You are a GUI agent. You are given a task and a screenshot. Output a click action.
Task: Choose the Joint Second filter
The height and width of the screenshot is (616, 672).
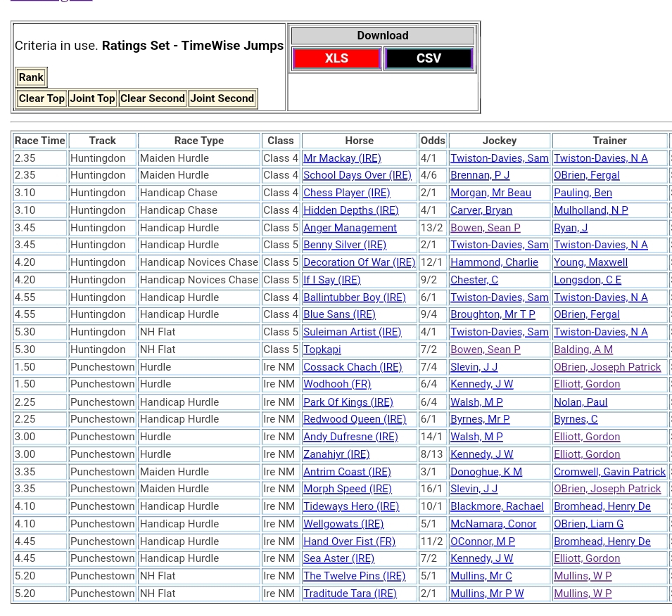pos(222,98)
